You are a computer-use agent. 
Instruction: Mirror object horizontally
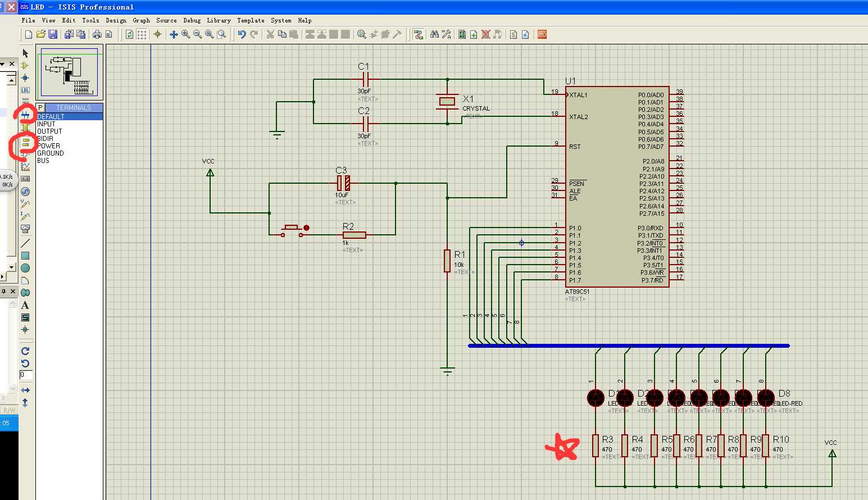coord(25,390)
